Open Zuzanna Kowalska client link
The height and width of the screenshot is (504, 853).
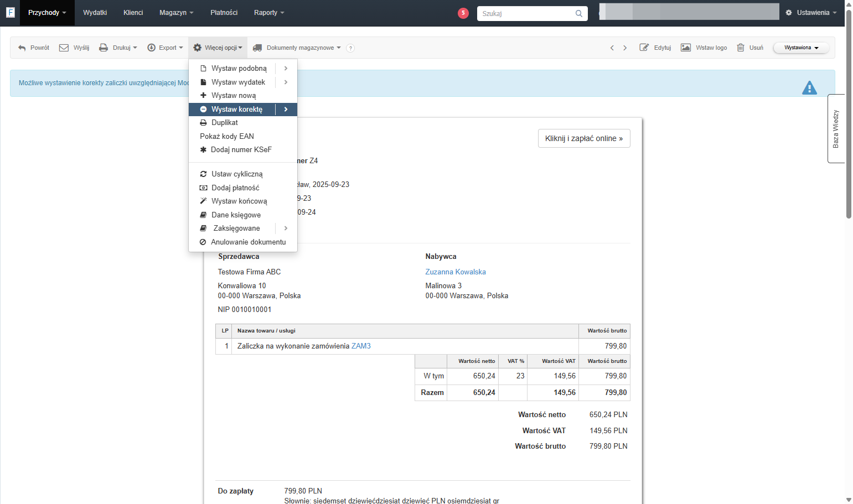[456, 272]
